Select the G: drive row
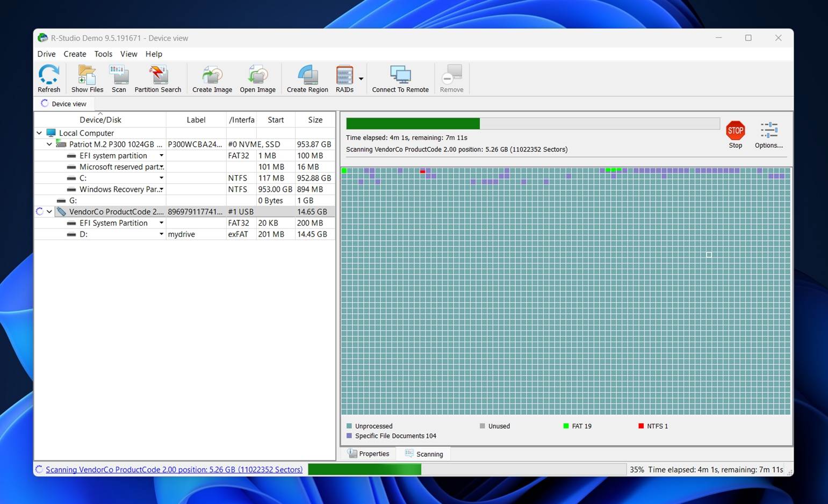Screen dimensions: 828x504 (x=73, y=200)
